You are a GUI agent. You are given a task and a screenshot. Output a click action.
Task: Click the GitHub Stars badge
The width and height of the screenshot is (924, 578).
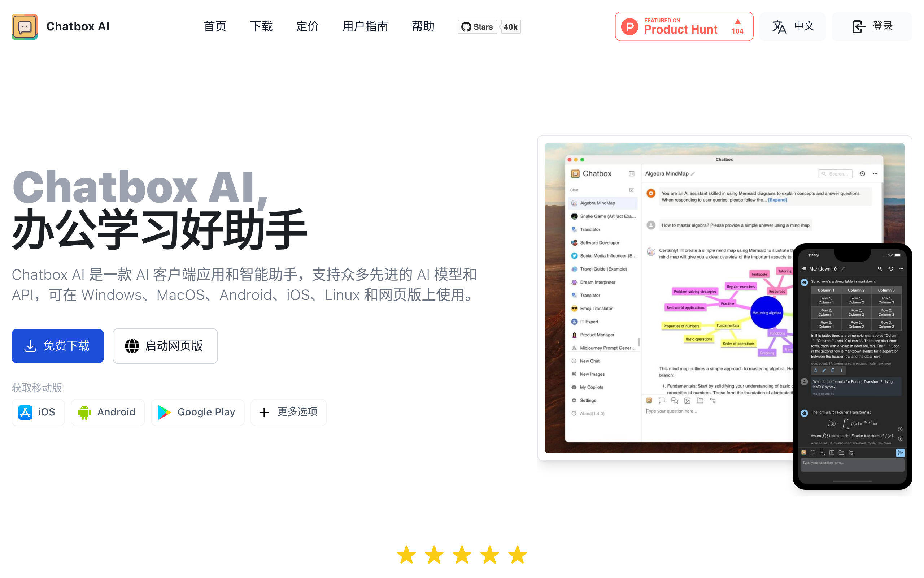[x=477, y=27]
